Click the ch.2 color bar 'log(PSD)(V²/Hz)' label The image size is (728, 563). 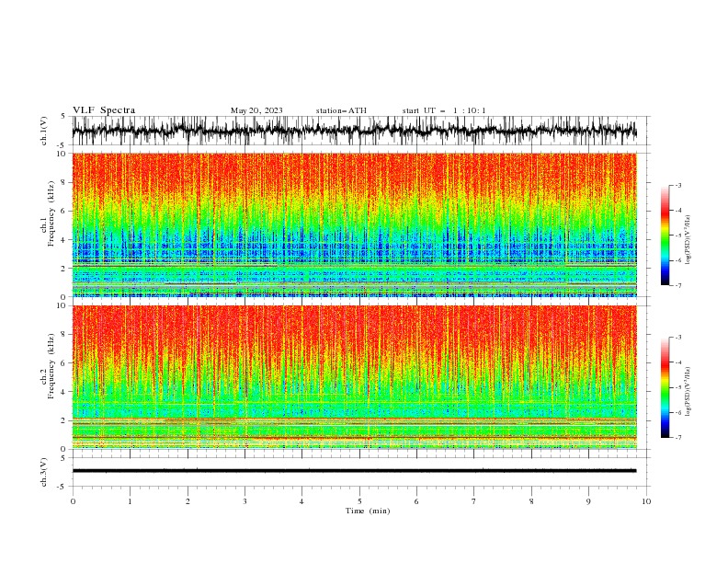click(688, 391)
